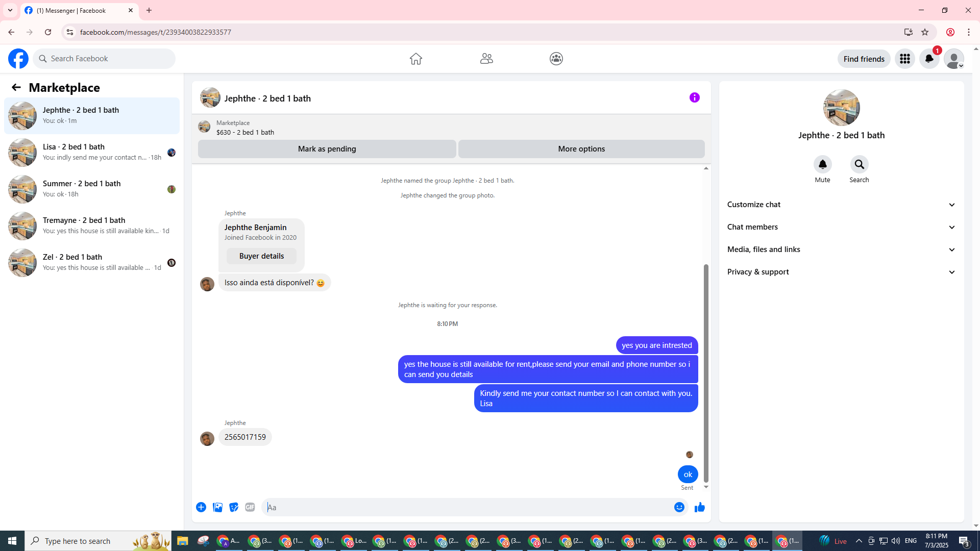Expand Media, files and links section

tap(841, 249)
